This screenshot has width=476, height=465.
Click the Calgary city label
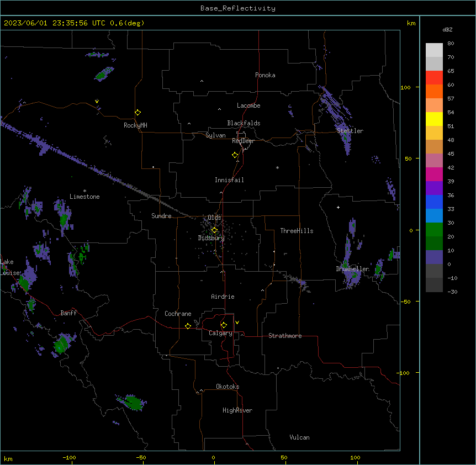point(220,333)
